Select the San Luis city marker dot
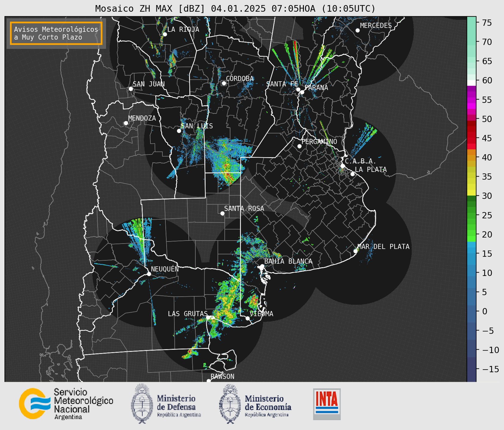Viewport: 504px width, 430px height. coord(179,131)
